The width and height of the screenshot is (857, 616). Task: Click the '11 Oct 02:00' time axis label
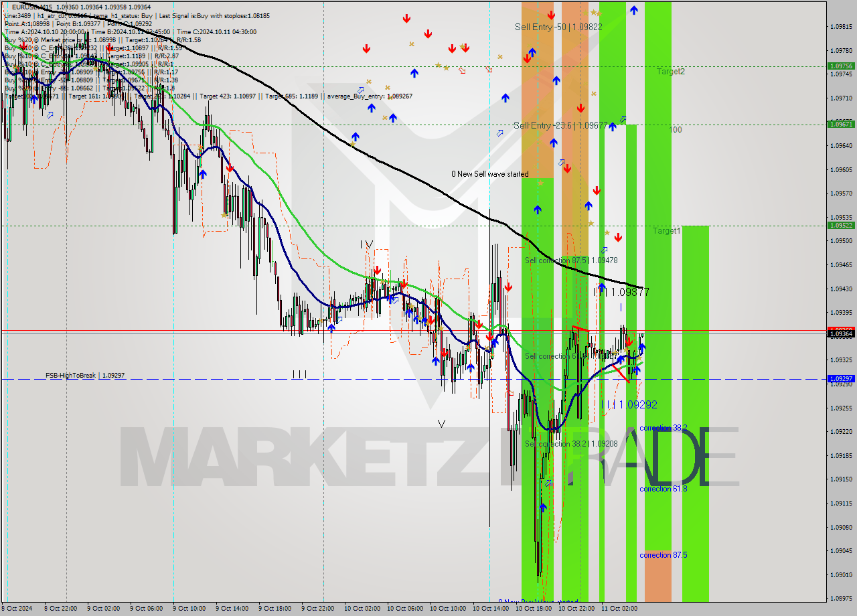coord(619,609)
